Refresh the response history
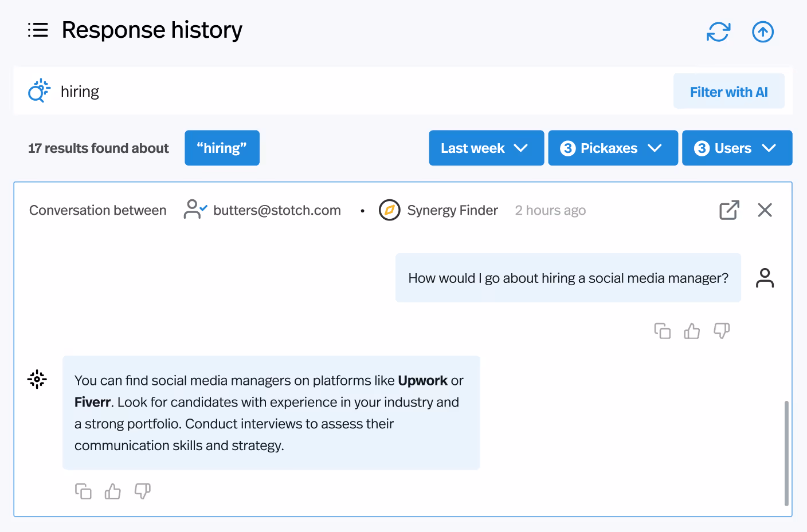This screenshot has width=807, height=532. click(x=718, y=32)
